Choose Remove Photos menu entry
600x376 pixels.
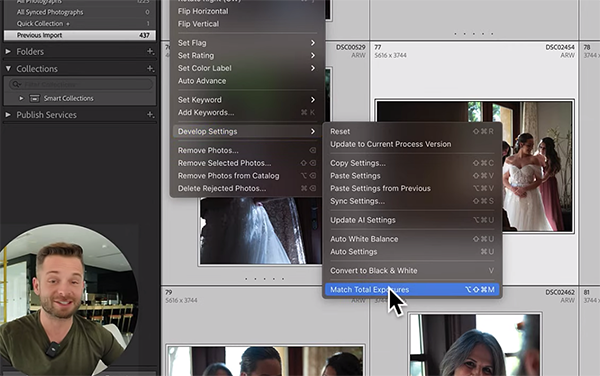[246, 150]
